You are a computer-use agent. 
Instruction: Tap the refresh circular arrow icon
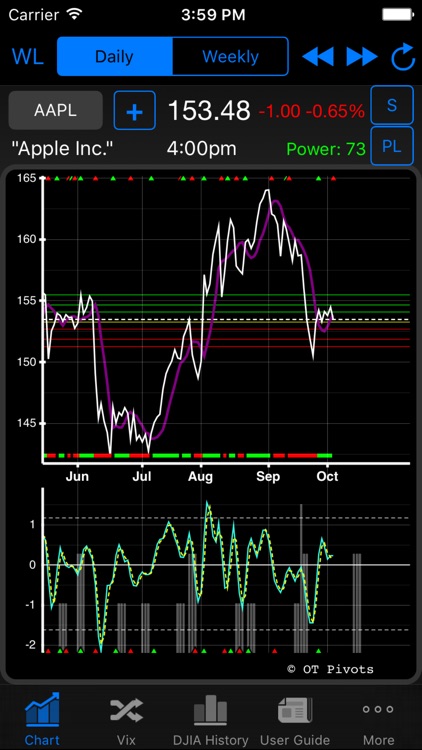[402, 56]
